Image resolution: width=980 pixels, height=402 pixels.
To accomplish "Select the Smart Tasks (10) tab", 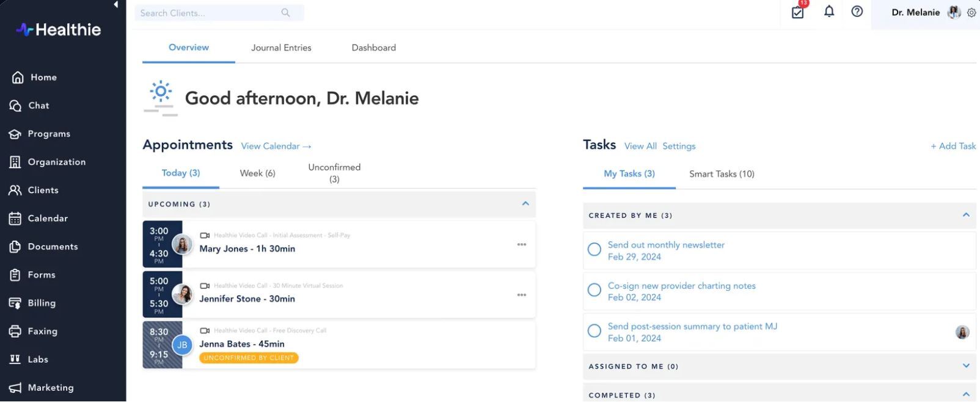I will [x=722, y=174].
